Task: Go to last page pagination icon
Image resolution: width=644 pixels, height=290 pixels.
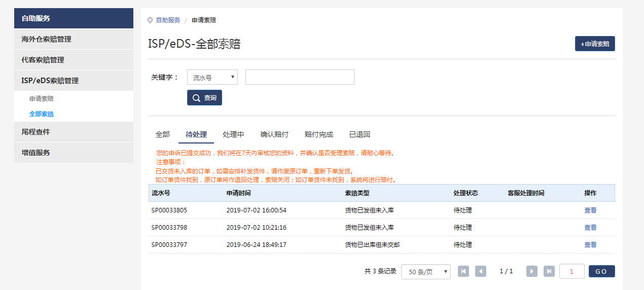Action: (x=549, y=271)
